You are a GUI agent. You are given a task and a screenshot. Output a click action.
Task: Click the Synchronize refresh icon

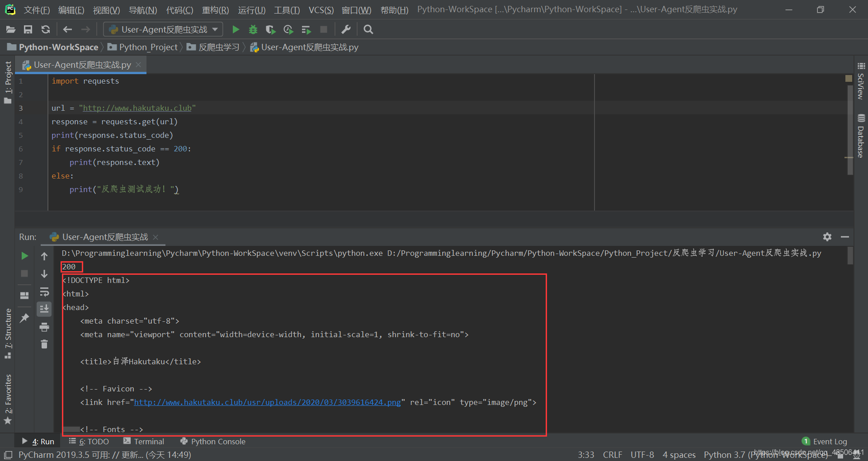(x=45, y=29)
